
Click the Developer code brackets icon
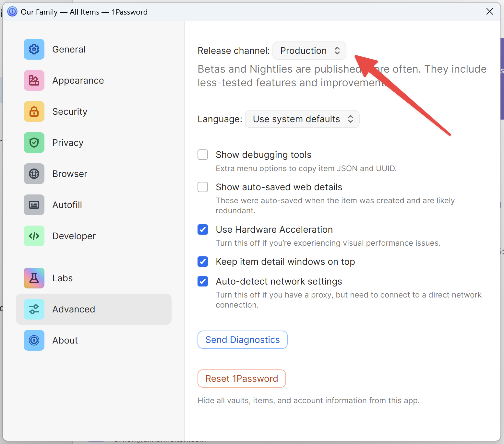pos(34,236)
